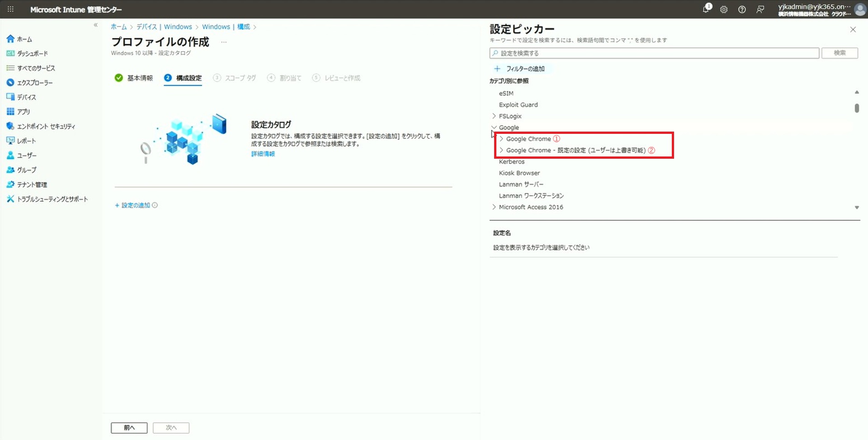Expand the FSLogix category
This screenshot has height=440, width=868.
pyautogui.click(x=494, y=116)
